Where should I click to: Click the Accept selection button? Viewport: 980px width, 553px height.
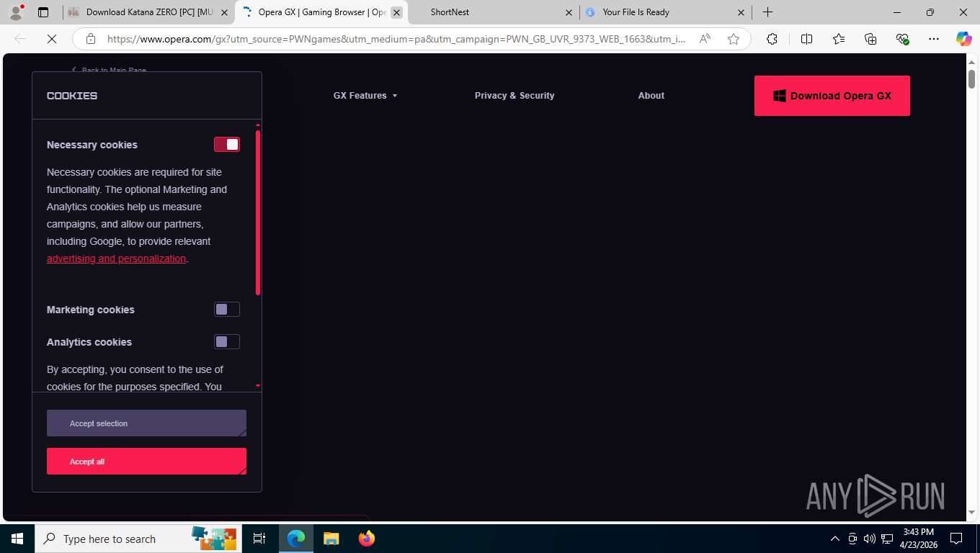[x=146, y=423]
